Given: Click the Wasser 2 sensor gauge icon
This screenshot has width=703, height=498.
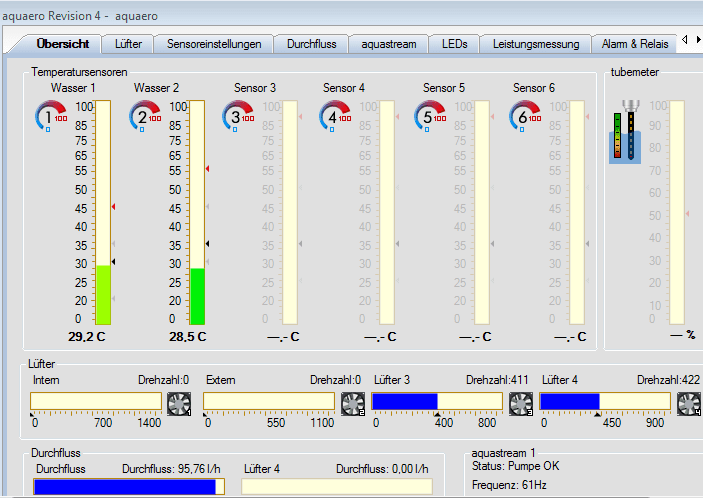Looking at the screenshot, I should click(x=145, y=116).
